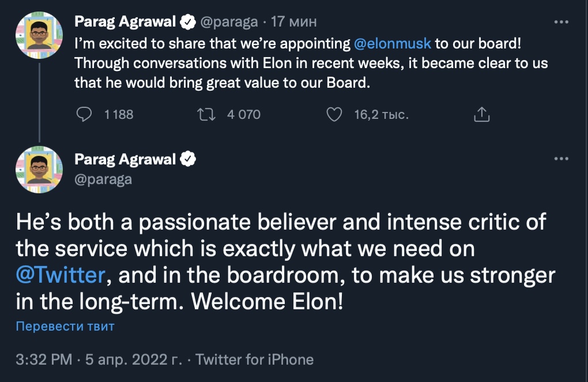588x382 pixels.
Task: Open the @Twitter mention link
Action: pos(60,275)
